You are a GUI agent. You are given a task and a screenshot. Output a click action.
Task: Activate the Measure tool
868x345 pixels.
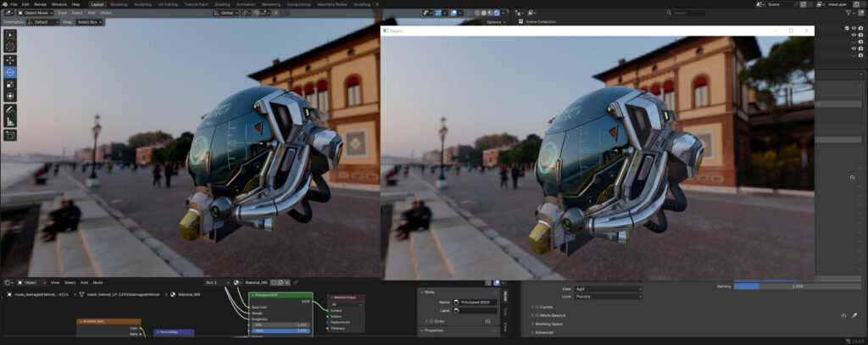click(10, 121)
